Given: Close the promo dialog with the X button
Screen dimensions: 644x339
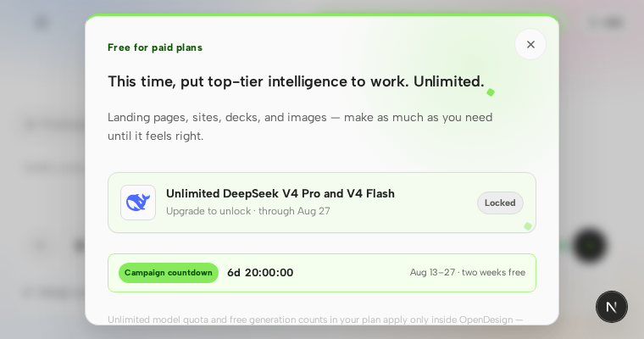Looking at the screenshot, I should tap(530, 44).
